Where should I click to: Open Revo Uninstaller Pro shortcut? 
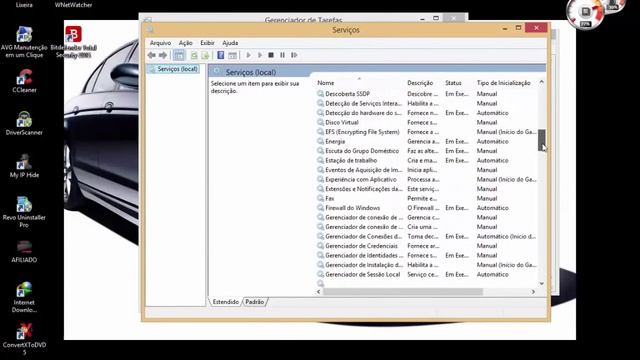coord(24,212)
